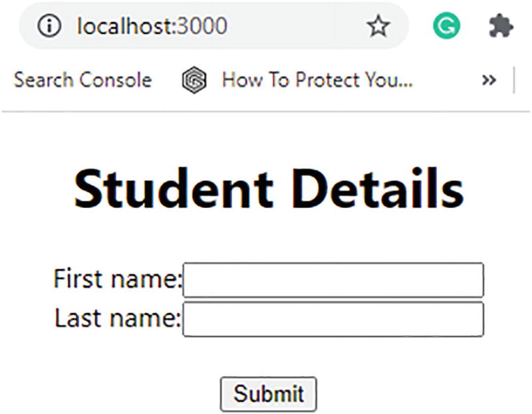This screenshot has width=532, height=414.
Task: Bookmark this page with the star icon
Action: (x=378, y=27)
